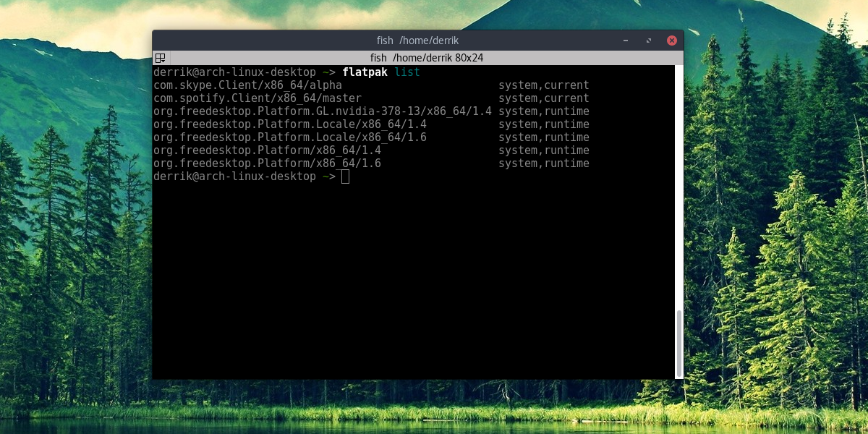
Task: Click 'system,runtime' on the Platform/x86_64/1.6 row
Action: click(544, 163)
